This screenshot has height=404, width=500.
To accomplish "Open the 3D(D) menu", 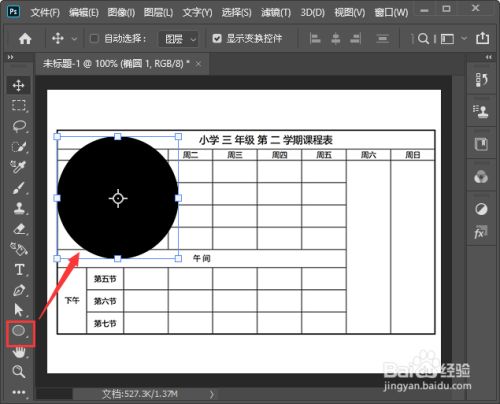I will point(312,13).
